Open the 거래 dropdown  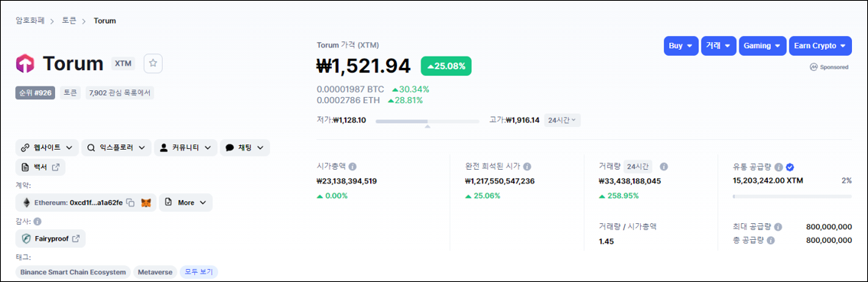(719, 46)
